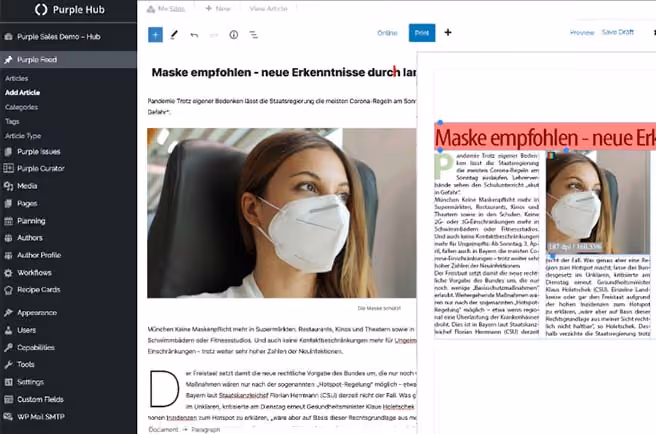The image size is (656, 434).
Task: Click the Custom Fields sidebar icon
Action: pyautogui.click(x=8, y=399)
